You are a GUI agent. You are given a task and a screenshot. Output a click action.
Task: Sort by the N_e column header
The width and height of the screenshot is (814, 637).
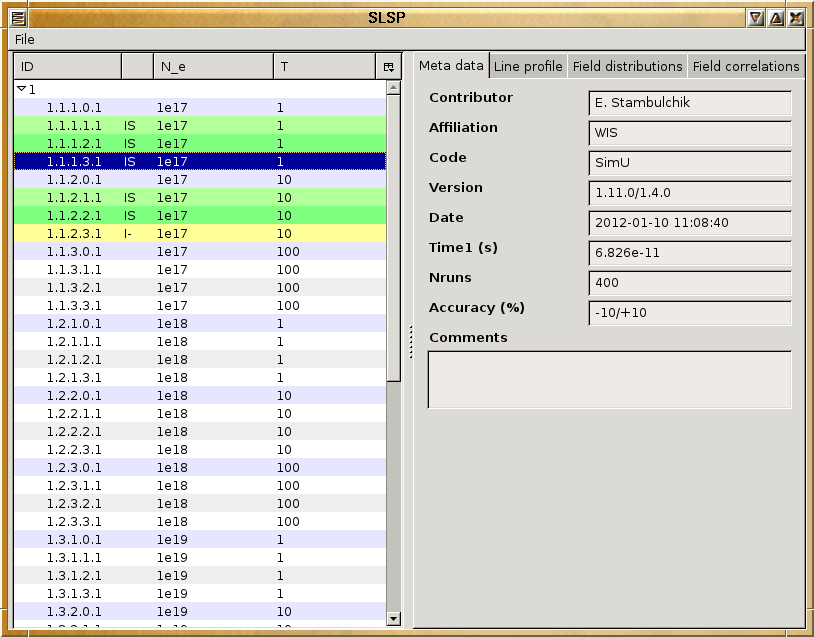coord(212,67)
